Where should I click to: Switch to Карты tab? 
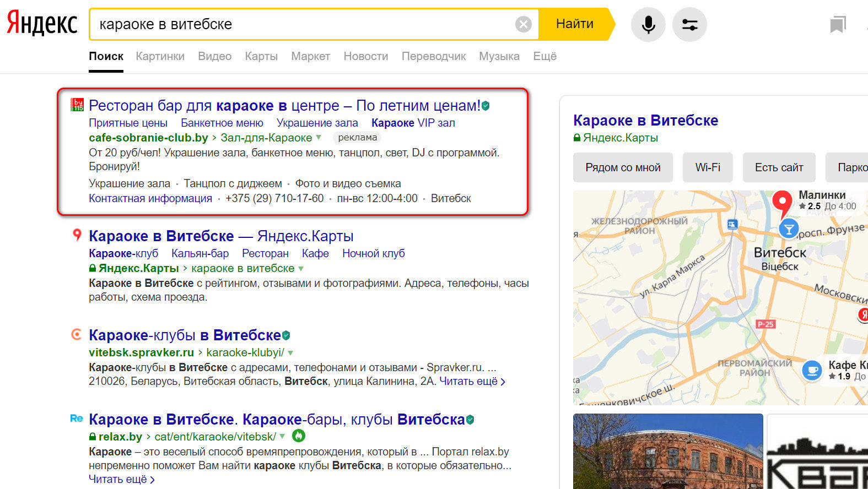tap(261, 56)
